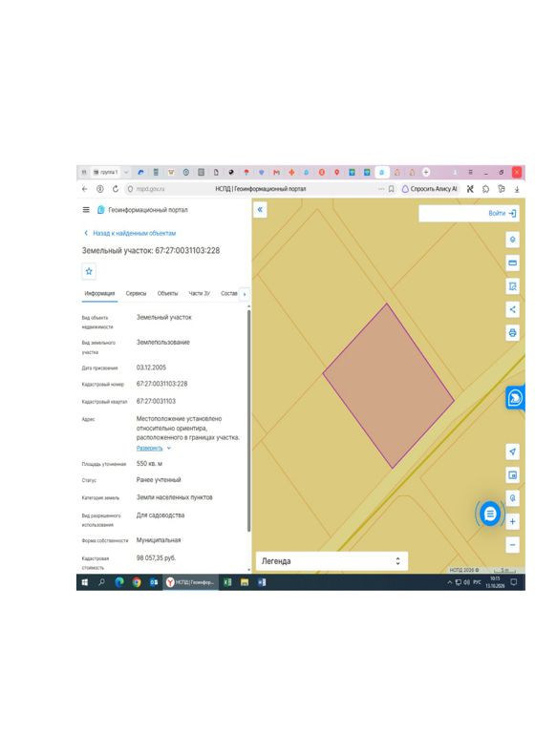This screenshot has width=535, height=756.
Task: Add the land parcel to favorites with the star
Action: click(x=89, y=271)
